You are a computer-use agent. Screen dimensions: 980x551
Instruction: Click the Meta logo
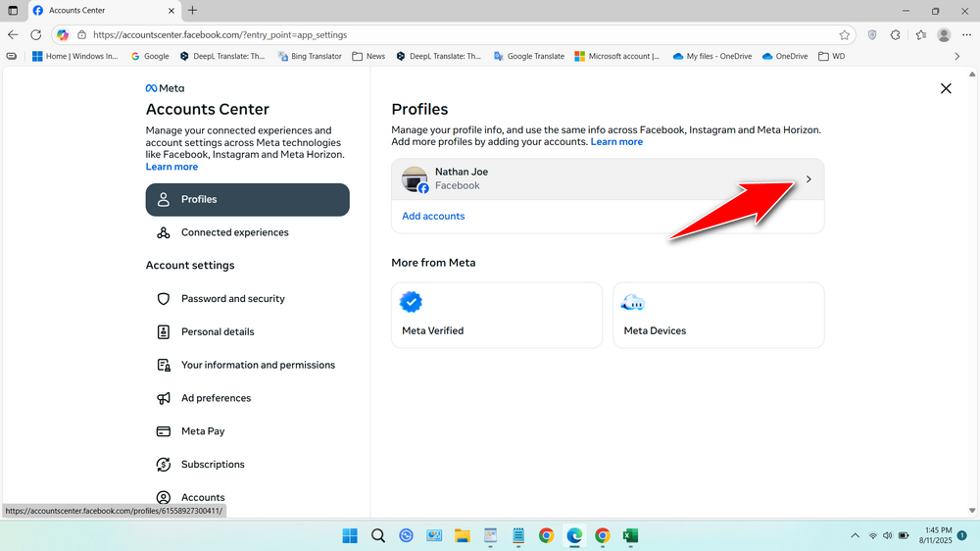pos(165,89)
